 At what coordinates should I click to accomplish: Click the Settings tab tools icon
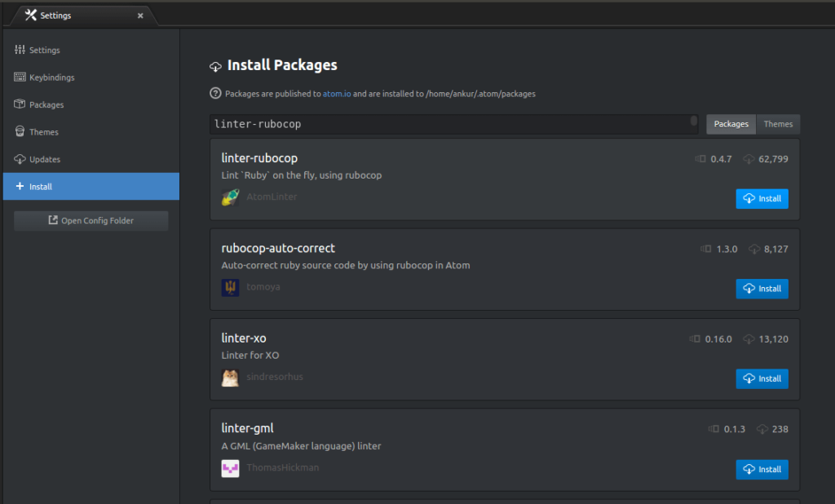pyautogui.click(x=31, y=15)
